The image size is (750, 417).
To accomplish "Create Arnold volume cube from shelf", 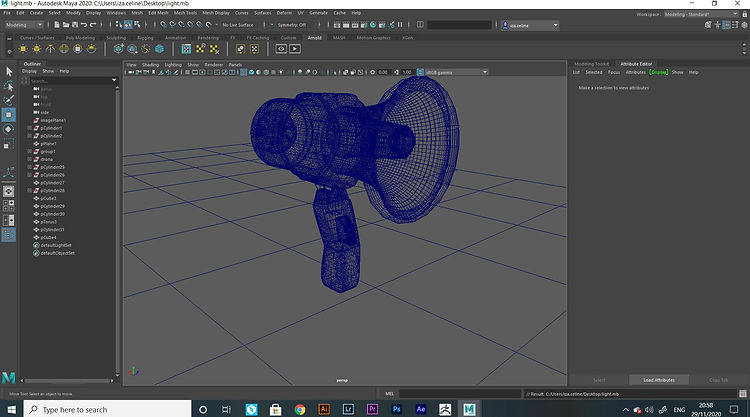I will 159,49.
